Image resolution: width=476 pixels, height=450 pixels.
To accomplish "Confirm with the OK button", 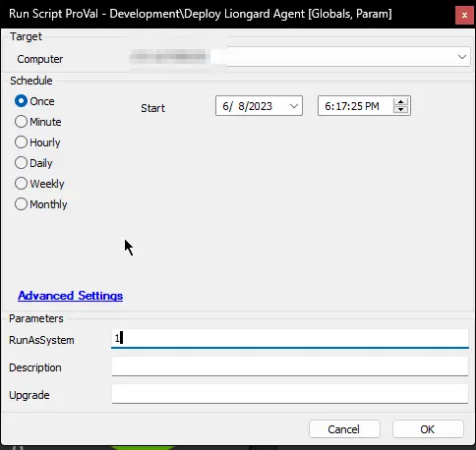I will pos(428,429).
